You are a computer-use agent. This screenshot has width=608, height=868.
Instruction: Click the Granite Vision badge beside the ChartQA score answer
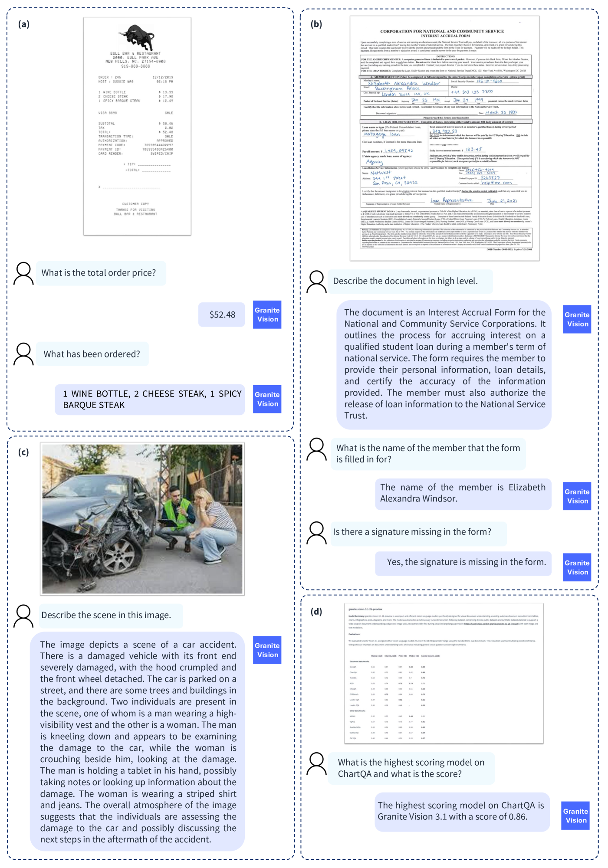click(x=575, y=816)
